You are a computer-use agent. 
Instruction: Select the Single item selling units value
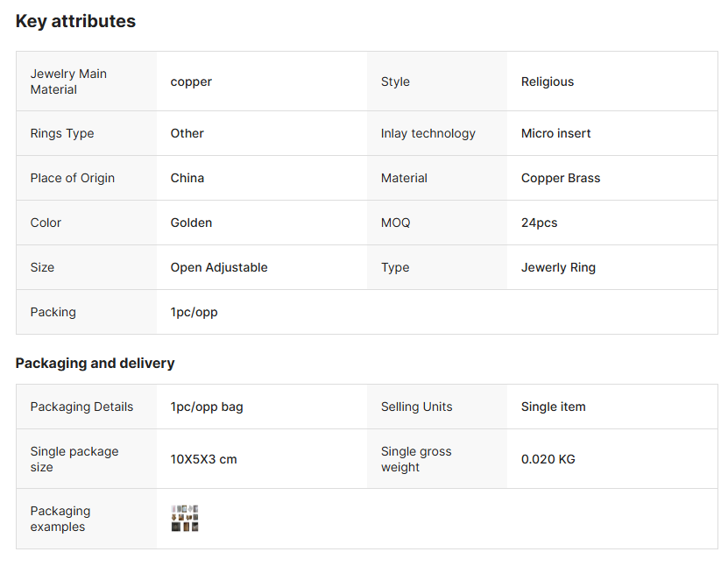coord(553,407)
